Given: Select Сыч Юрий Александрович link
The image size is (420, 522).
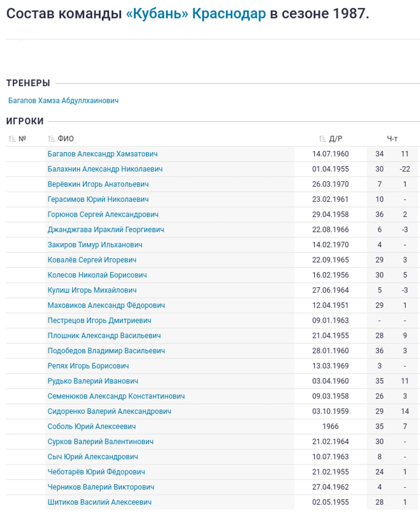Looking at the screenshot, I should (x=93, y=457).
